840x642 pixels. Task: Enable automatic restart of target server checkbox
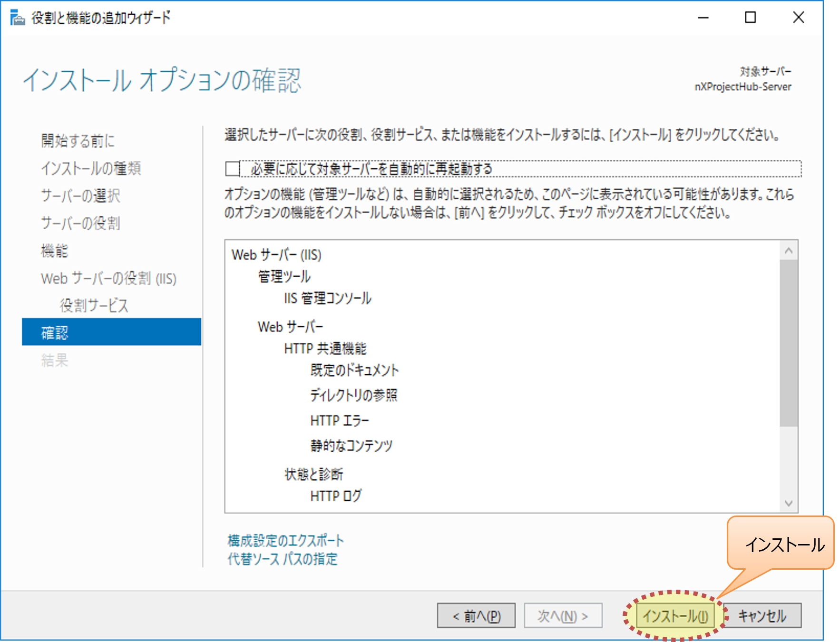click(x=233, y=169)
